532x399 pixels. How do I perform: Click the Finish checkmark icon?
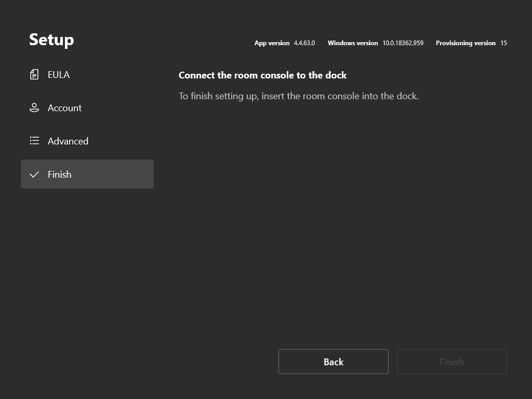click(34, 175)
